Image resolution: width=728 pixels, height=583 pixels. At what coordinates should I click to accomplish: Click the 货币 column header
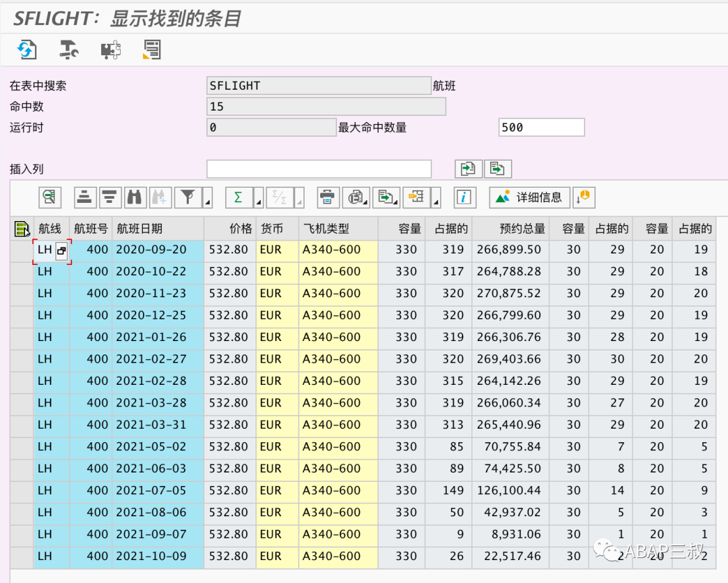pyautogui.click(x=277, y=229)
